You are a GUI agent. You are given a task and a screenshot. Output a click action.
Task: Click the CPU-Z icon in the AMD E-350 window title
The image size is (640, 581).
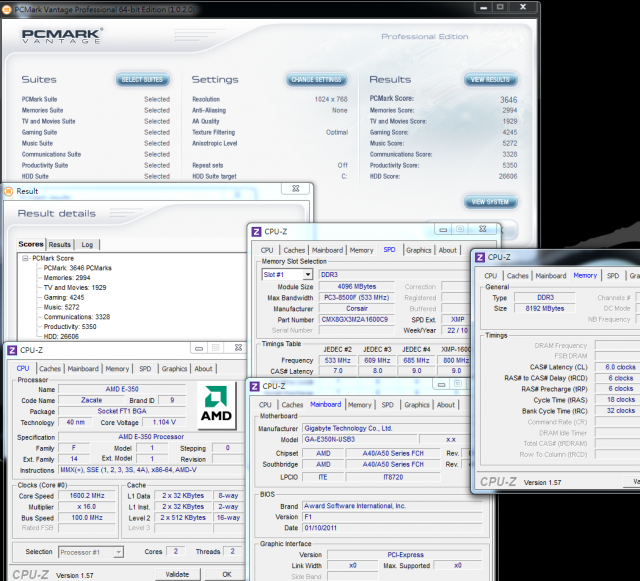[12, 350]
